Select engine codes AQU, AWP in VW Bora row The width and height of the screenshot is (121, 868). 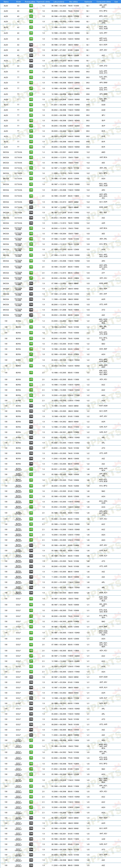tap(103, 366)
